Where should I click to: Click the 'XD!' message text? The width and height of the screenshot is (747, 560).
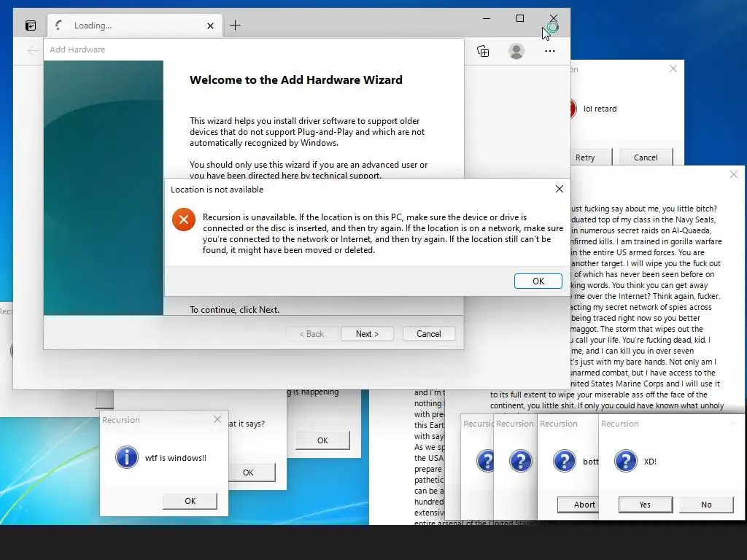[x=650, y=462]
